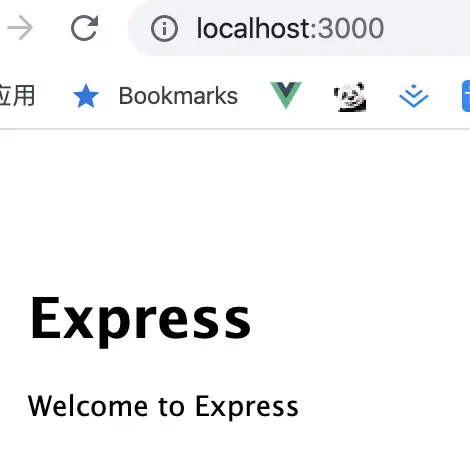Reload the current page

click(x=85, y=28)
